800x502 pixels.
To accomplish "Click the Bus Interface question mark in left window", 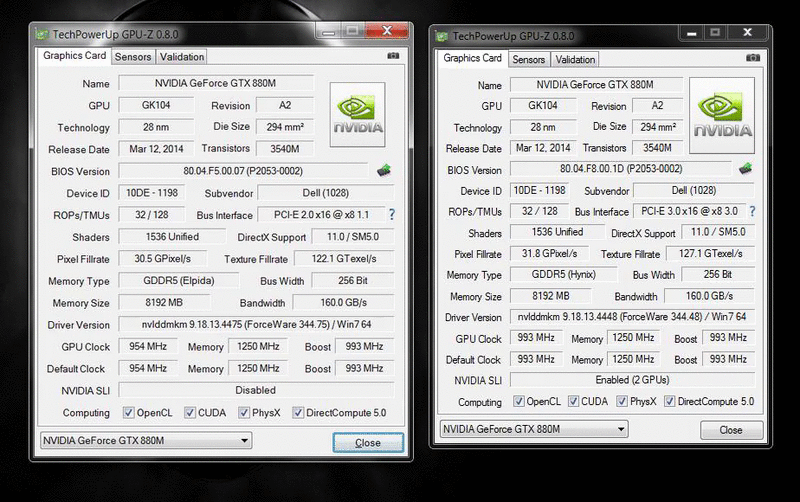I will (x=392, y=214).
